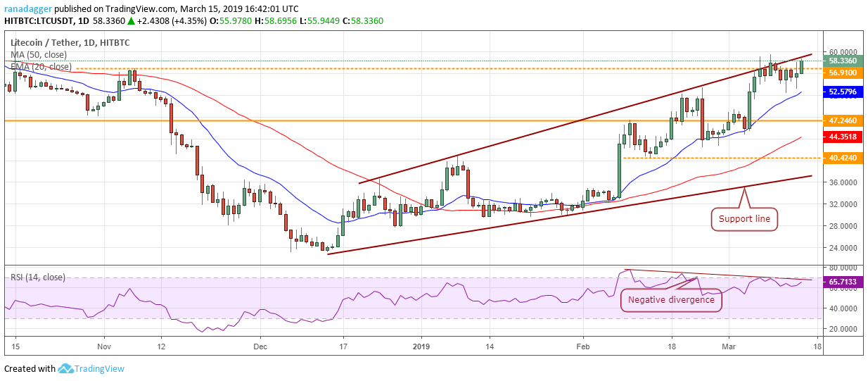Click the green up-arrow change indicator
868x381 pixels.
pos(131,21)
